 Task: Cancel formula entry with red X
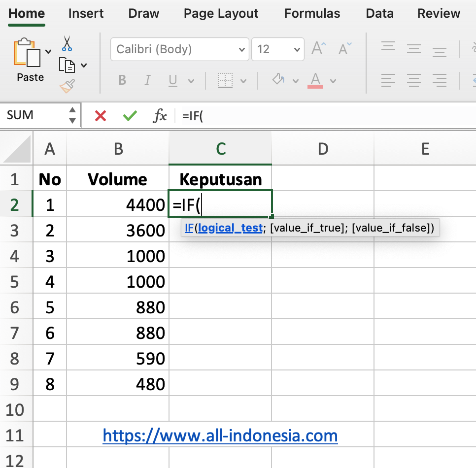tap(101, 116)
